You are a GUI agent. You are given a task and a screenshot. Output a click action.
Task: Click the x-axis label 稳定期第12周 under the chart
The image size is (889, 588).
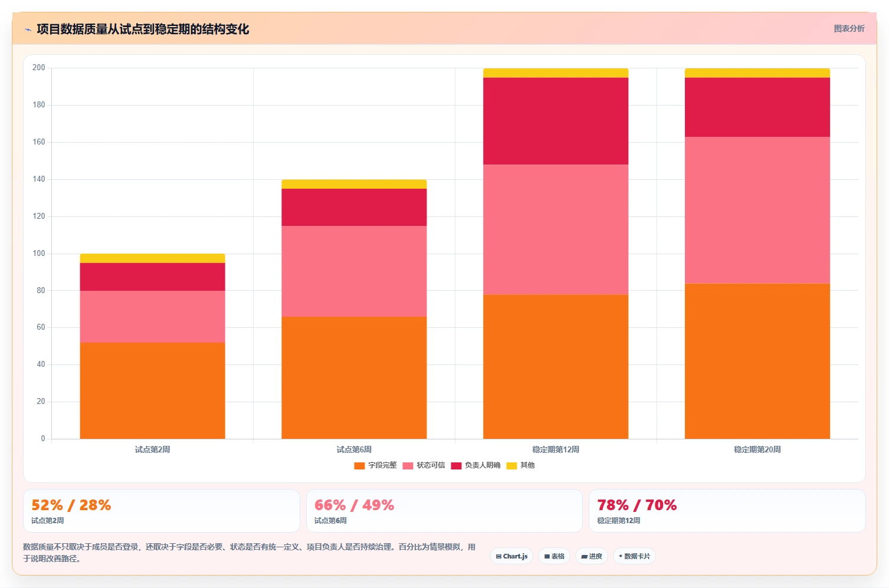click(556, 449)
